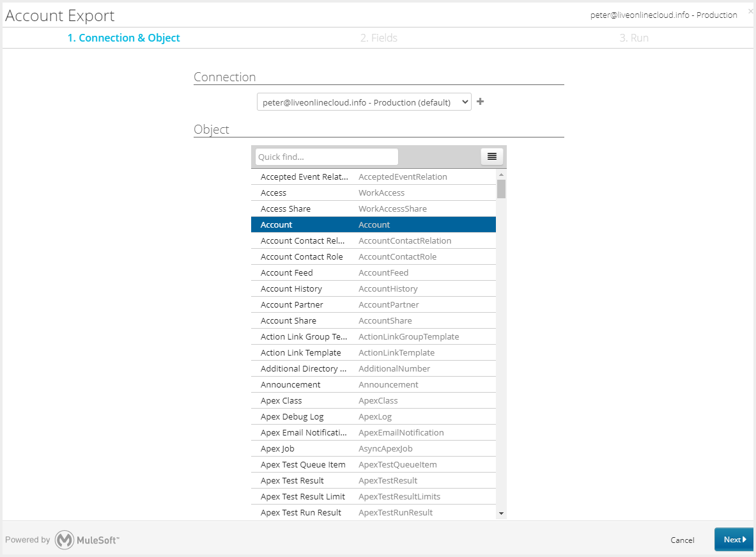Viewport: 756px width, 557px height.
Task: Open the connection combo box showing peter@liveonlinecloud.info
Action: click(x=364, y=101)
